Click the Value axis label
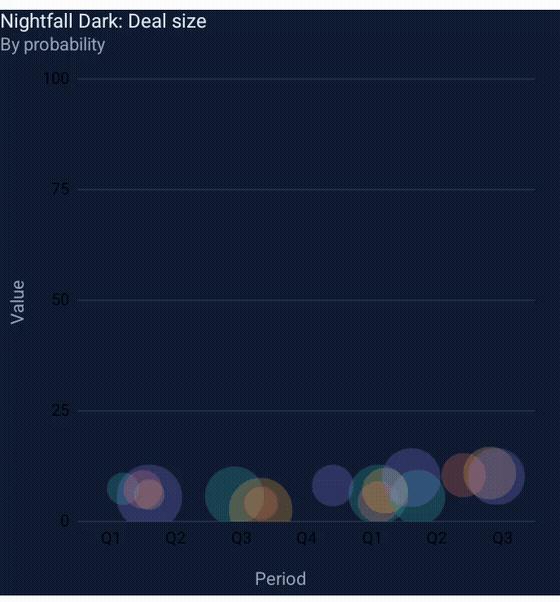This screenshot has height=602, width=560. (18, 303)
